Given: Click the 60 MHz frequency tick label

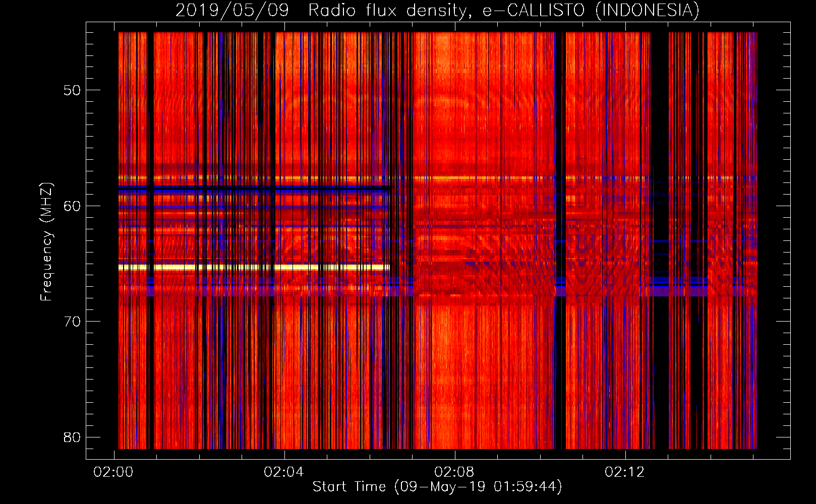Looking at the screenshot, I should click(72, 206).
